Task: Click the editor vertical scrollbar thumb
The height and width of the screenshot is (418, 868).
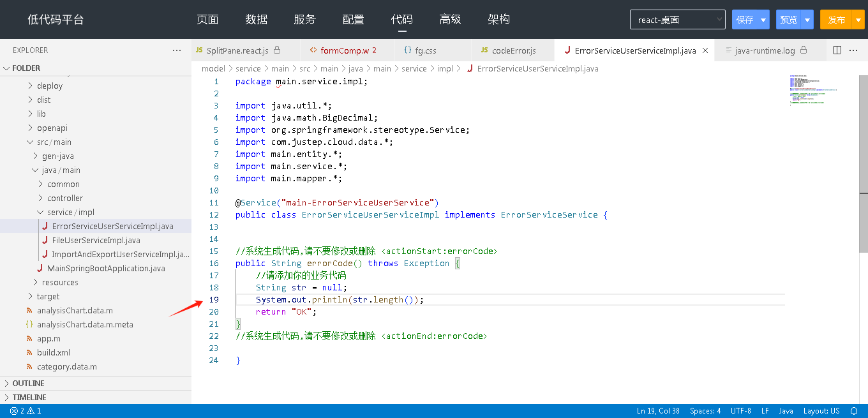Action: 863,222
